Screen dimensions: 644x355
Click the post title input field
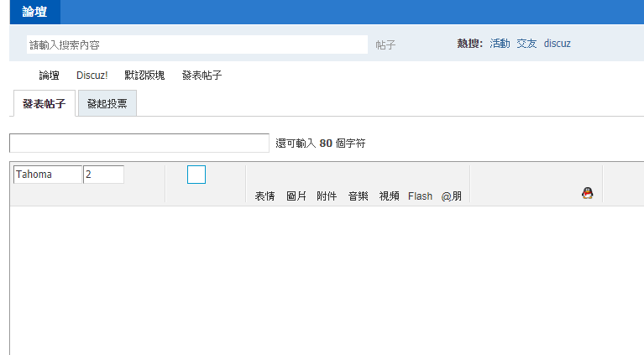139,144
